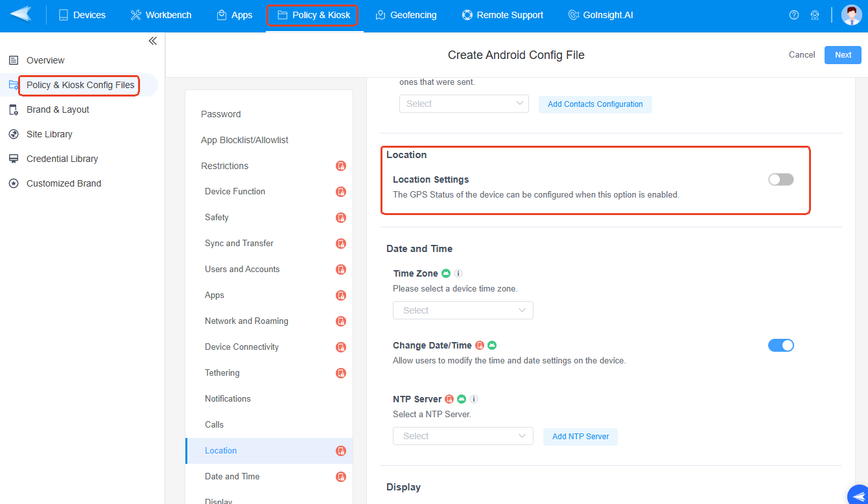This screenshot has width=868, height=504.
Task: Open the Time Zone select dropdown
Action: coord(463,310)
